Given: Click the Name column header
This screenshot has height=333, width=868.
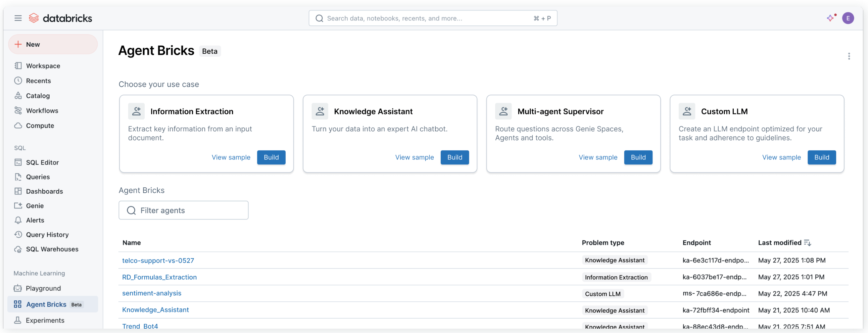Looking at the screenshot, I should [132, 243].
